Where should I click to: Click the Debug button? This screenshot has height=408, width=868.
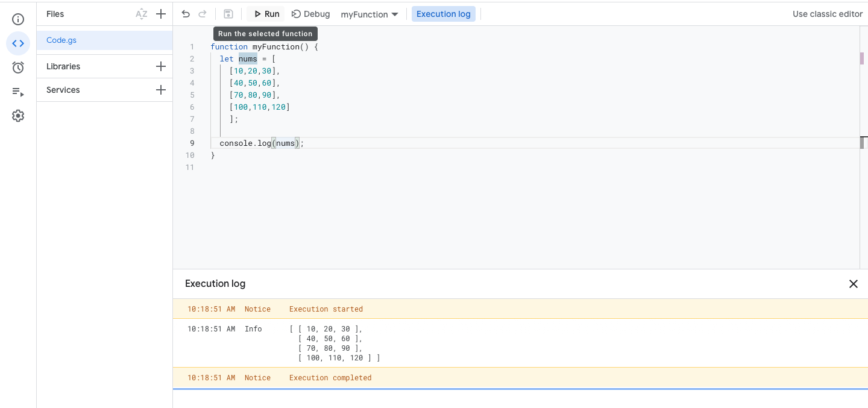(x=310, y=14)
